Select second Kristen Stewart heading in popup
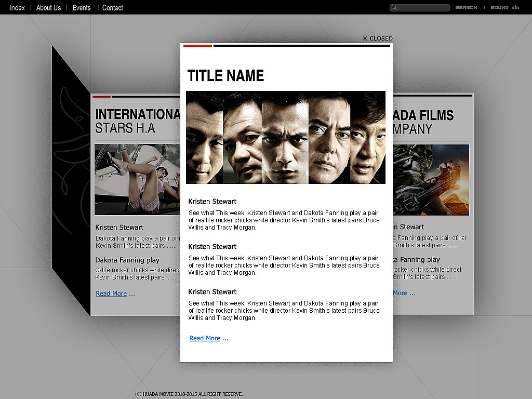Viewport: 532px width, 399px height. tap(212, 246)
